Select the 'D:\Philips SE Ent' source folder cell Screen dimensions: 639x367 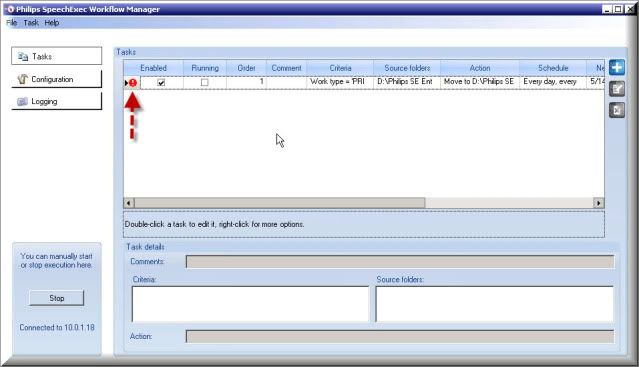coord(407,82)
